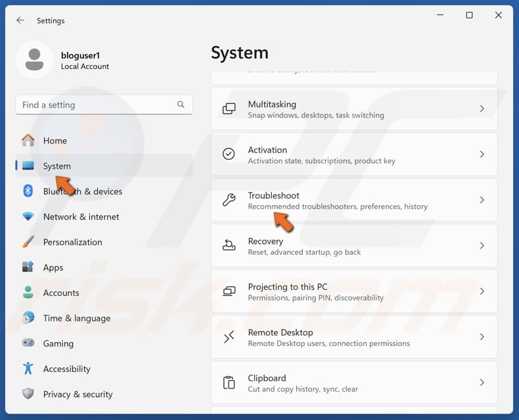Click the search magnifier icon

181,105
